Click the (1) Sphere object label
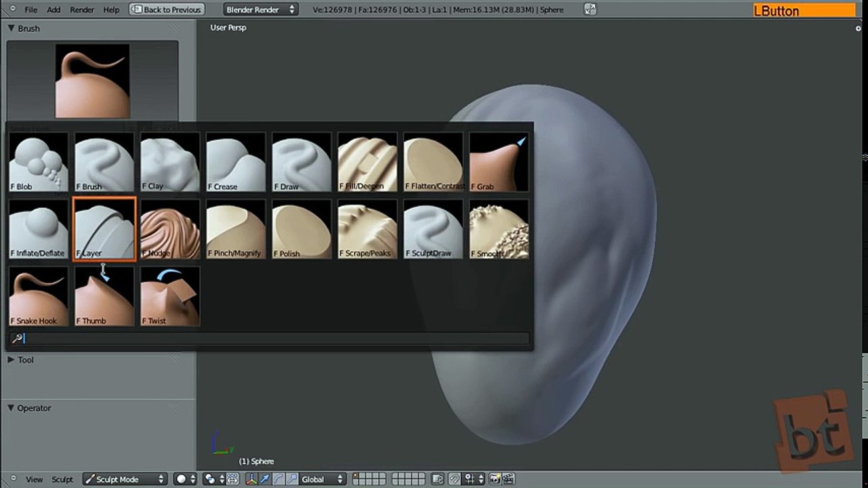868x488 pixels. tap(256, 461)
